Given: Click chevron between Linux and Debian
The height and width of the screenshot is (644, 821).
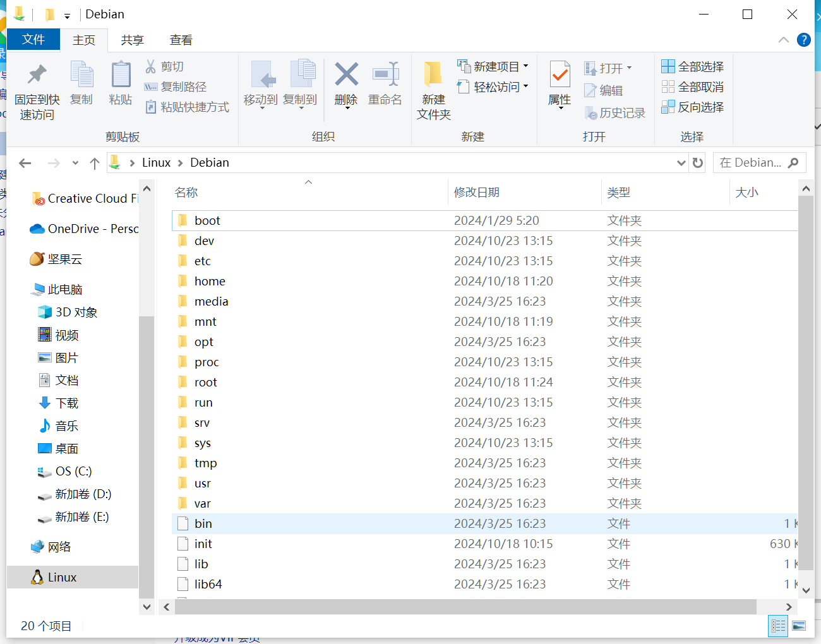Looking at the screenshot, I should [x=180, y=163].
